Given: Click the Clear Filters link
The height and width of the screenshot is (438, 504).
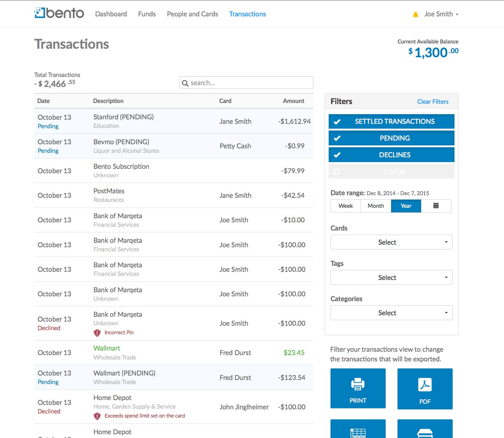Looking at the screenshot, I should (x=433, y=102).
